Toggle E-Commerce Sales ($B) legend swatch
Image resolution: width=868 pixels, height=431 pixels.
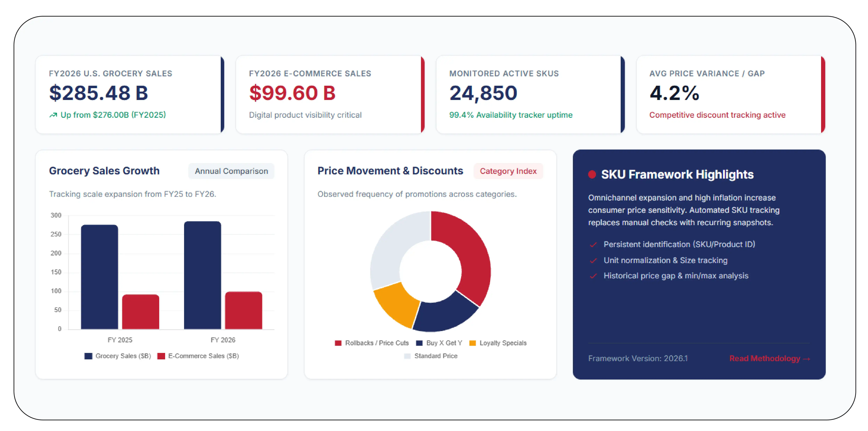(161, 356)
